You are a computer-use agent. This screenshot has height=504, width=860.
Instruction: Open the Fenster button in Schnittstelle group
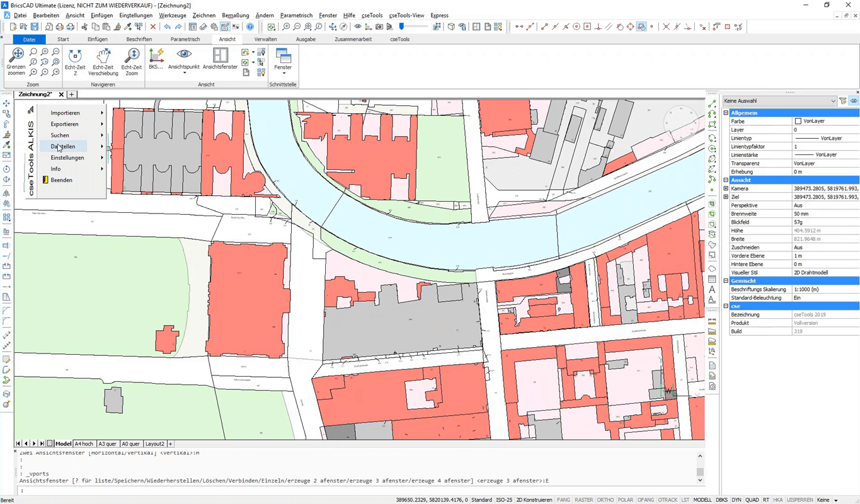283,60
